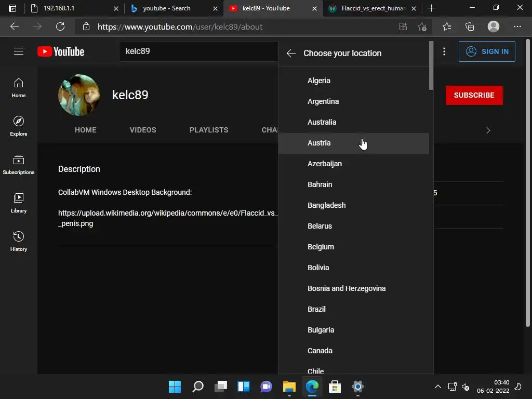Image resolution: width=532 pixels, height=399 pixels.
Task: Click the YouTube logo
Action: coord(61,51)
